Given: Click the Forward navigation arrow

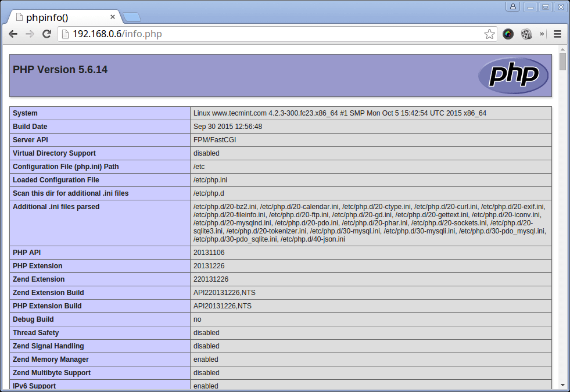Looking at the screenshot, I should pyautogui.click(x=30, y=34).
